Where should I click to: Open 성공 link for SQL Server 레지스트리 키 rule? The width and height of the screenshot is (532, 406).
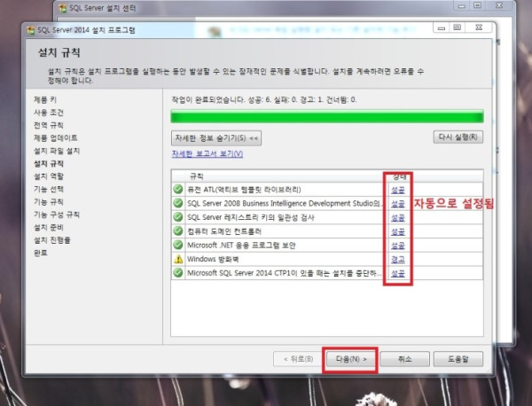[x=397, y=217]
